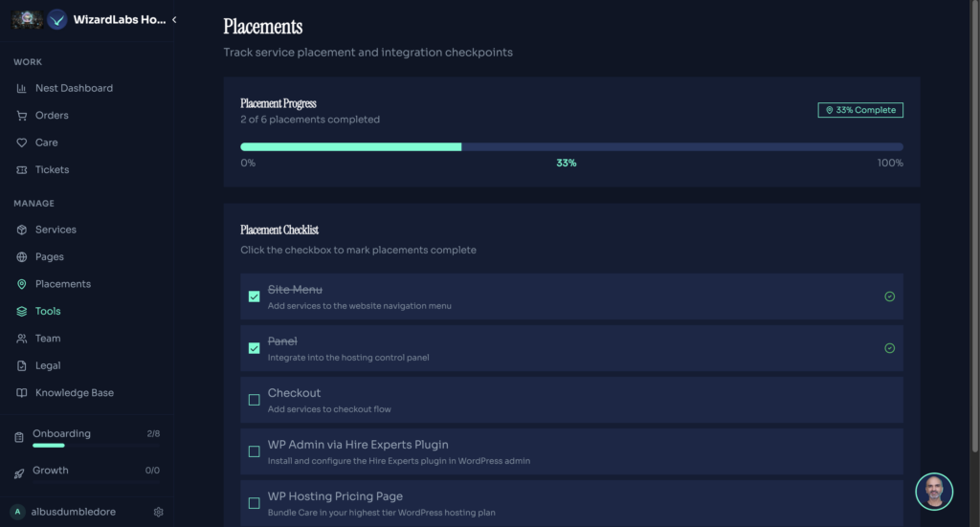Click the Orders cart icon
This screenshot has width=980, height=527.
tap(22, 116)
